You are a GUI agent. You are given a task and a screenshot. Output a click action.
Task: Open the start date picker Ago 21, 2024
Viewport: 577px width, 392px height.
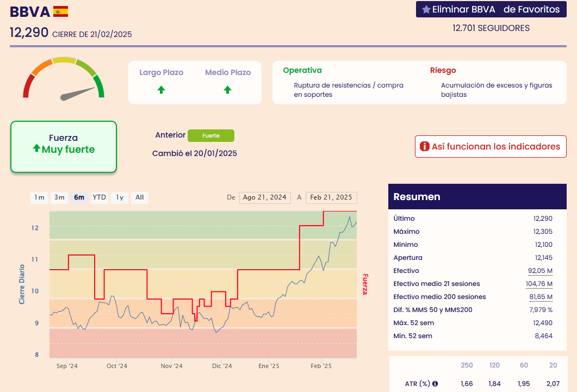(264, 197)
